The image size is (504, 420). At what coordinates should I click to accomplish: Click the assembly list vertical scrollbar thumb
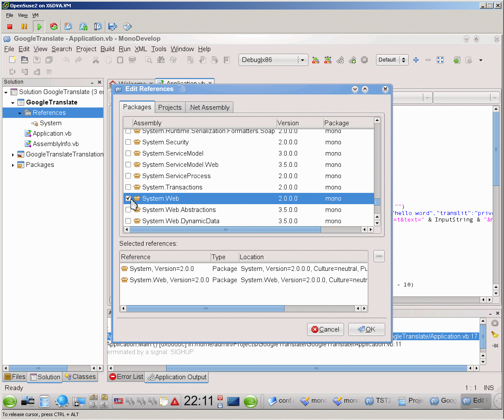[377, 202]
